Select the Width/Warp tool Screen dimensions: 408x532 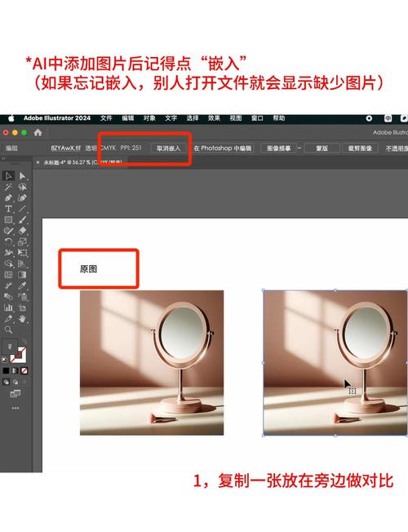[8, 253]
